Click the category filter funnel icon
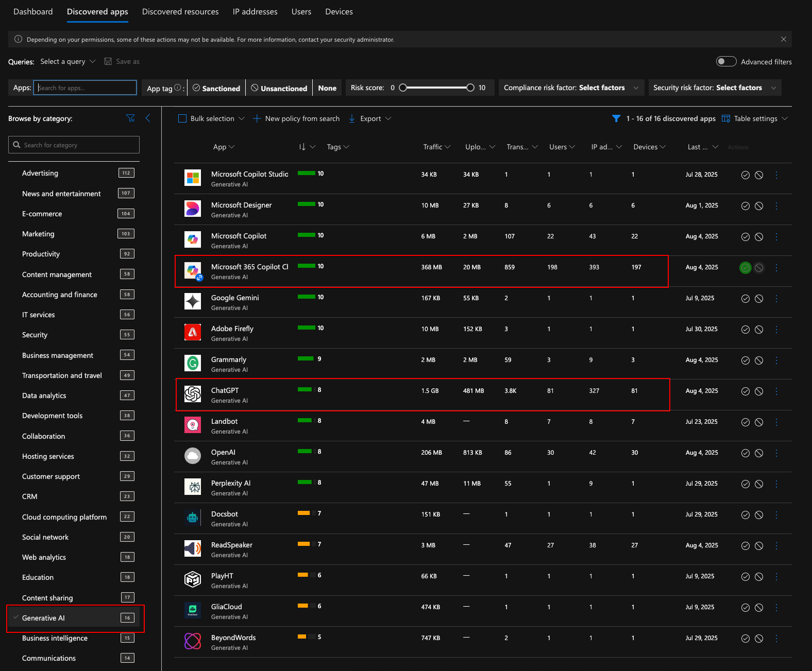Screen dimensions: 812x671 tap(130, 118)
